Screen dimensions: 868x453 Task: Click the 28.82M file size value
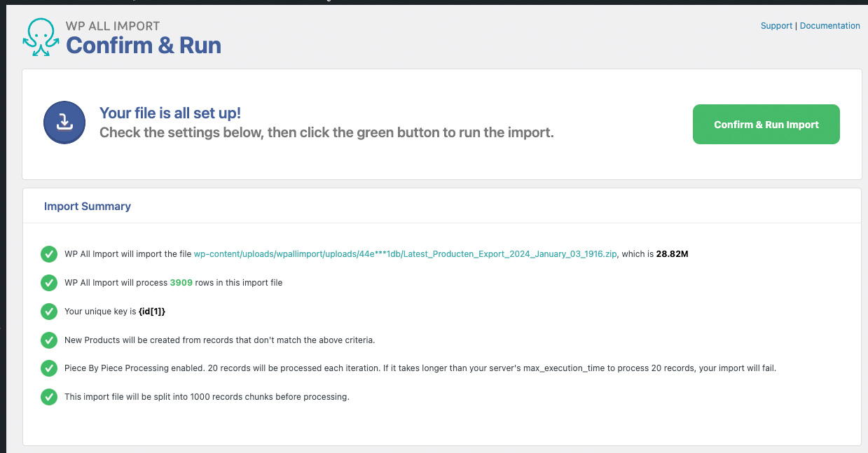pos(673,254)
